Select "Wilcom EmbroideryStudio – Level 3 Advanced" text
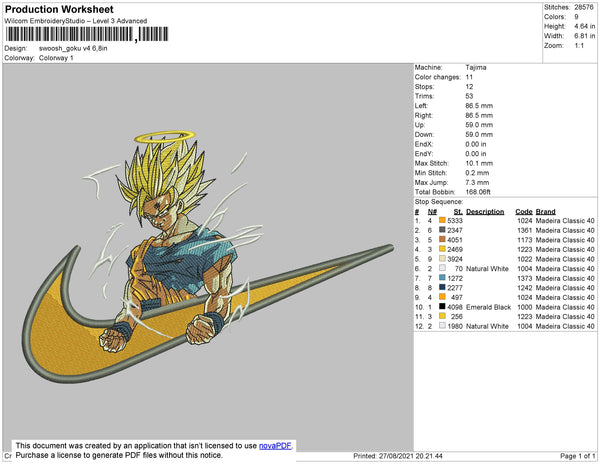This screenshot has height=464, width=600. (76, 21)
